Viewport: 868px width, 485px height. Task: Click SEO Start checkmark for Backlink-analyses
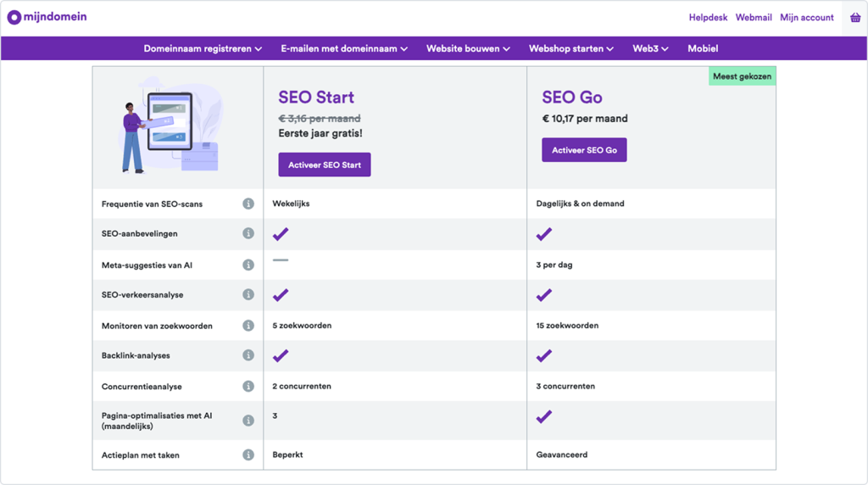point(281,356)
